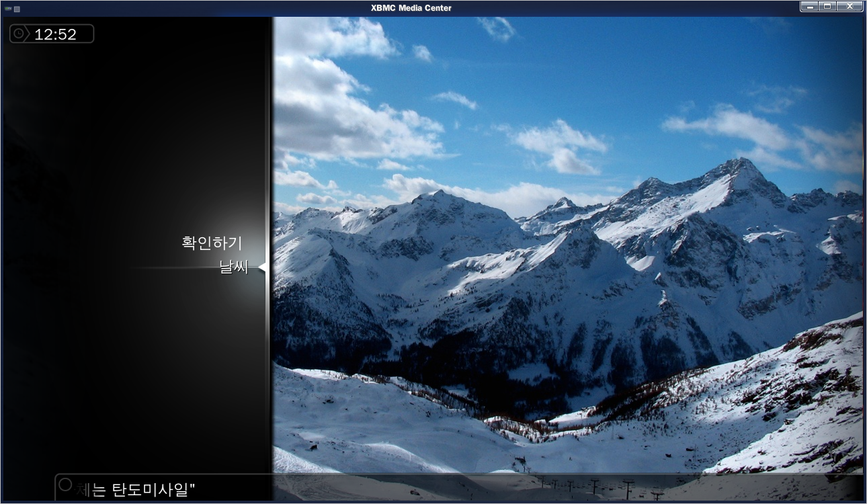Click the dark empty area below 날씨

coord(134,376)
